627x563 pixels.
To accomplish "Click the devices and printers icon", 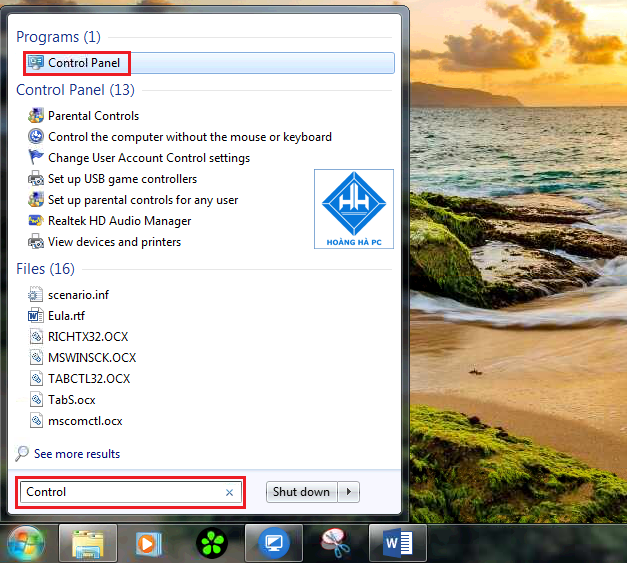I will pyautogui.click(x=36, y=241).
